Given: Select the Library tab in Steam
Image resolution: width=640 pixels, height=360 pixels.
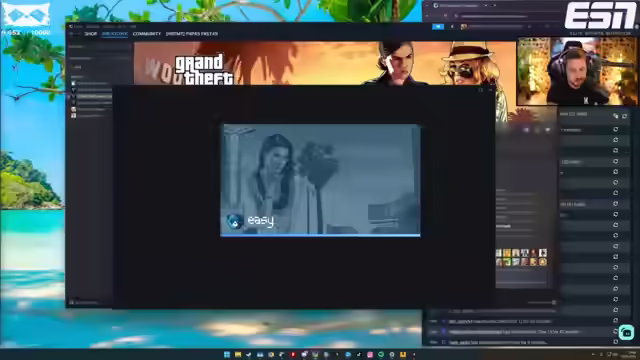Looking at the screenshot, I should (115, 34).
